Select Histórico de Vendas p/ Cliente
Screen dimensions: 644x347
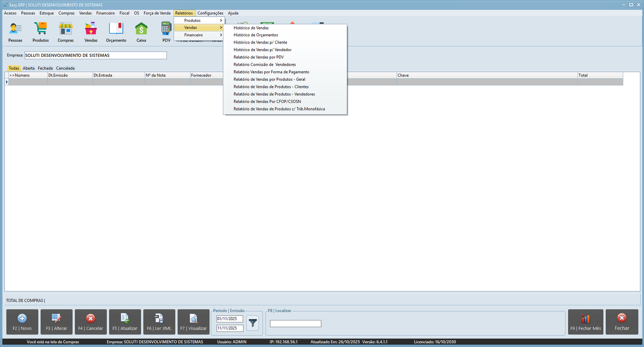[260, 42]
